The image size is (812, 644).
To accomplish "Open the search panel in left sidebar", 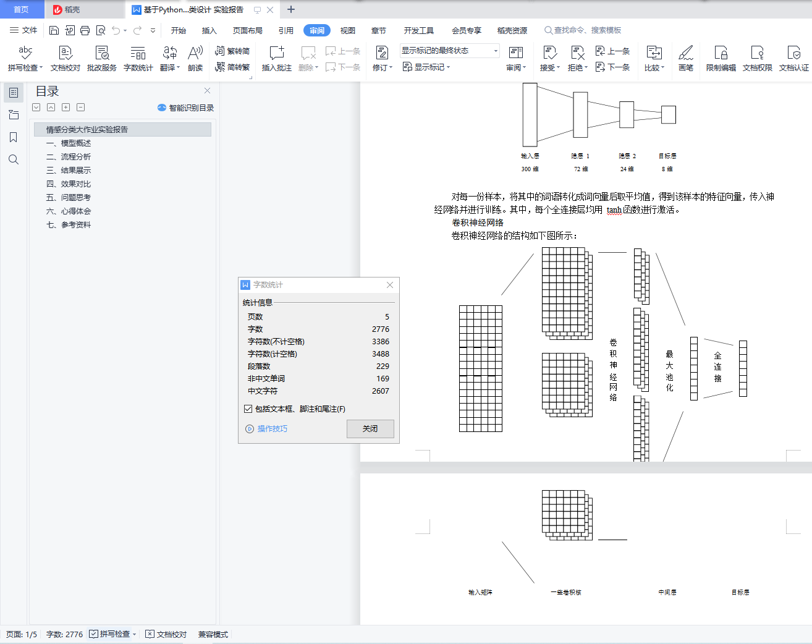I will [14, 159].
